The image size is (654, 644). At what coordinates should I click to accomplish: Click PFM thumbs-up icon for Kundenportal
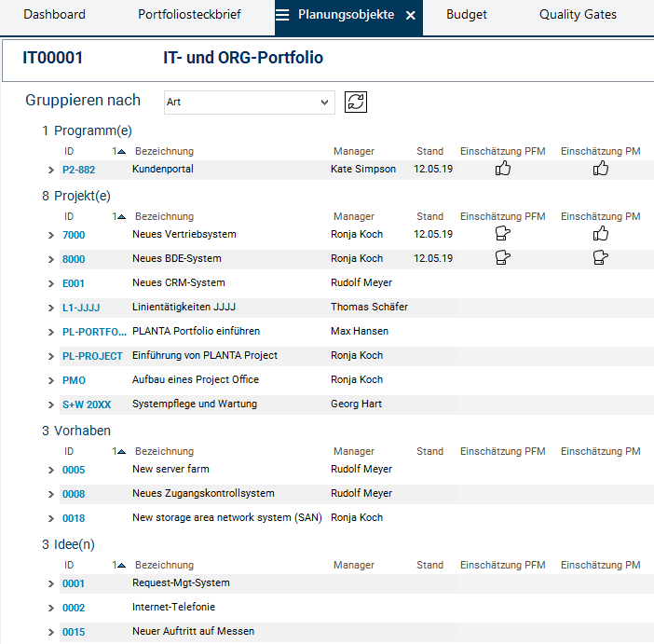tap(503, 169)
